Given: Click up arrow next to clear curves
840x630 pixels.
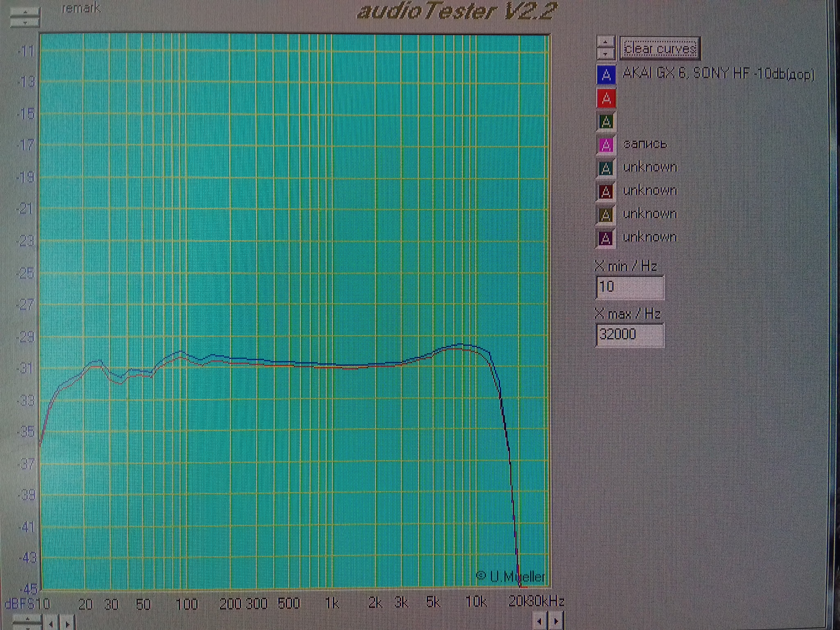Looking at the screenshot, I should coord(605,42).
